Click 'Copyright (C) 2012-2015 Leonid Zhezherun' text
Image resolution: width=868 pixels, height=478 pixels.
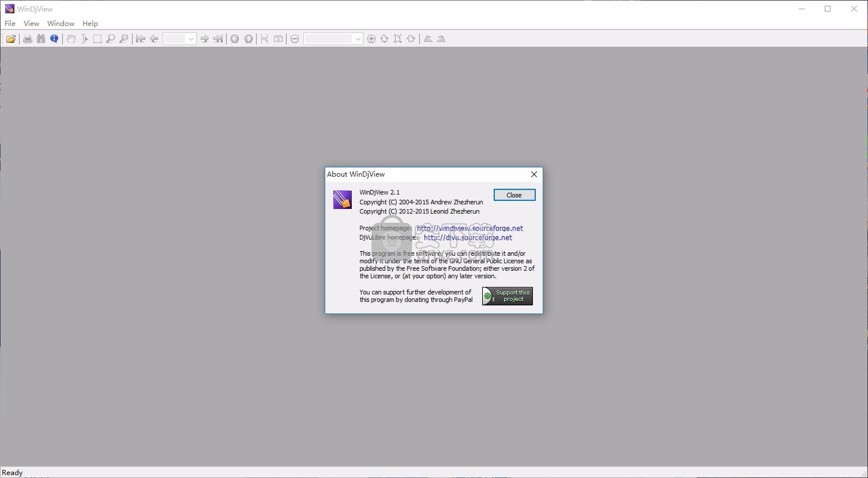419,211
